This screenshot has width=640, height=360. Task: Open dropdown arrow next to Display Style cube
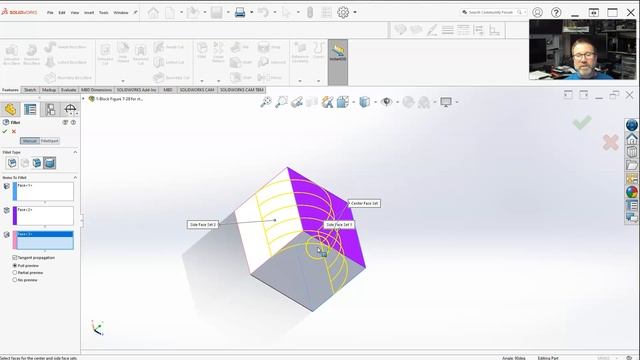click(375, 102)
